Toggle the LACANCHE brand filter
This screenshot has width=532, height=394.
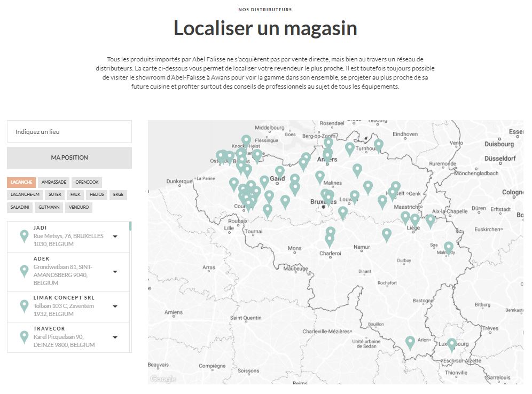click(21, 182)
